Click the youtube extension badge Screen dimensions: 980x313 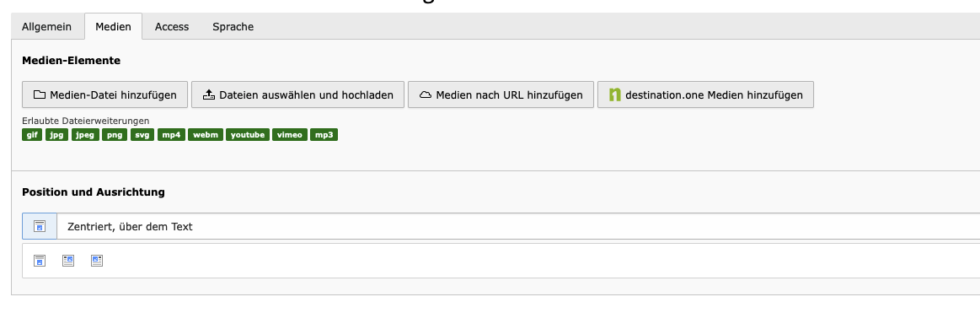(248, 135)
